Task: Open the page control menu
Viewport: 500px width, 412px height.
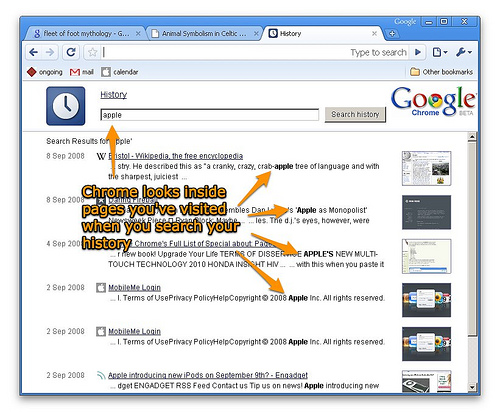Action: tap(440, 52)
